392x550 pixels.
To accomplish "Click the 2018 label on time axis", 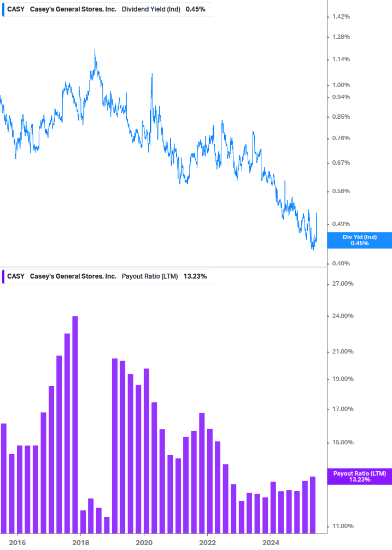I will click(80, 543).
